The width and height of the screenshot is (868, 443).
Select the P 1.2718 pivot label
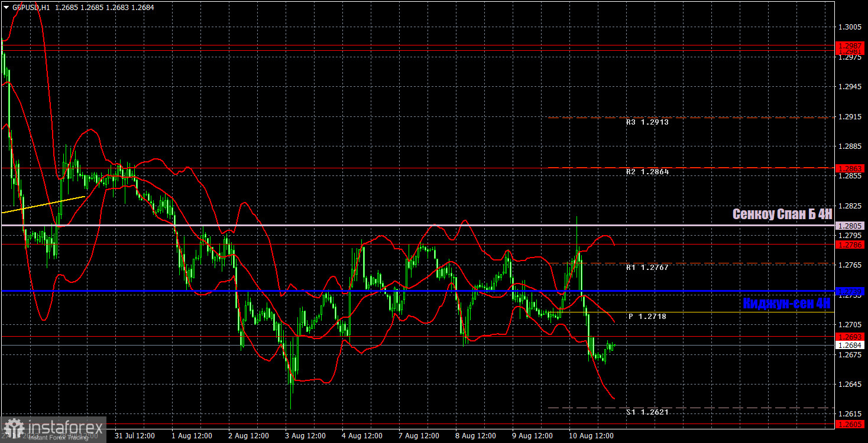pos(647,317)
